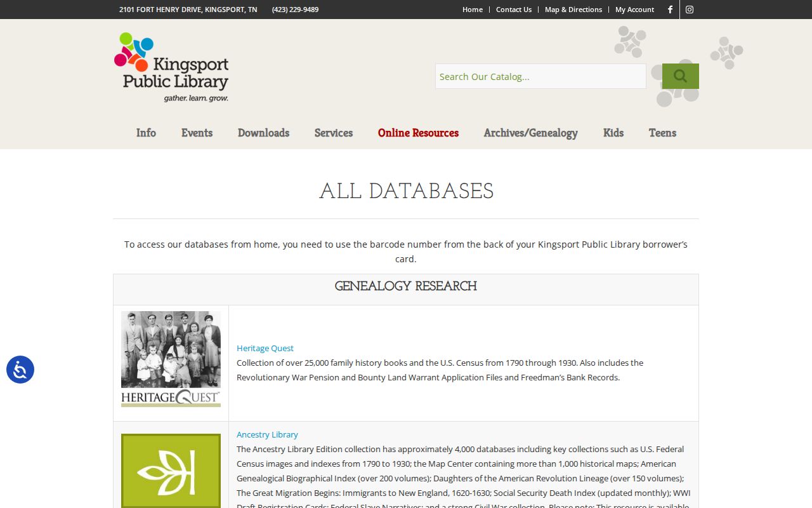Click the phone number (423) 229-9489
The image size is (812, 508).
click(x=296, y=10)
